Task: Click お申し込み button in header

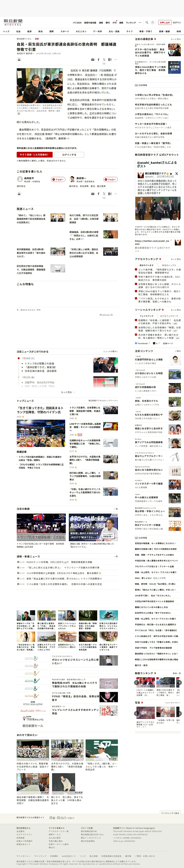Action: point(165,23)
